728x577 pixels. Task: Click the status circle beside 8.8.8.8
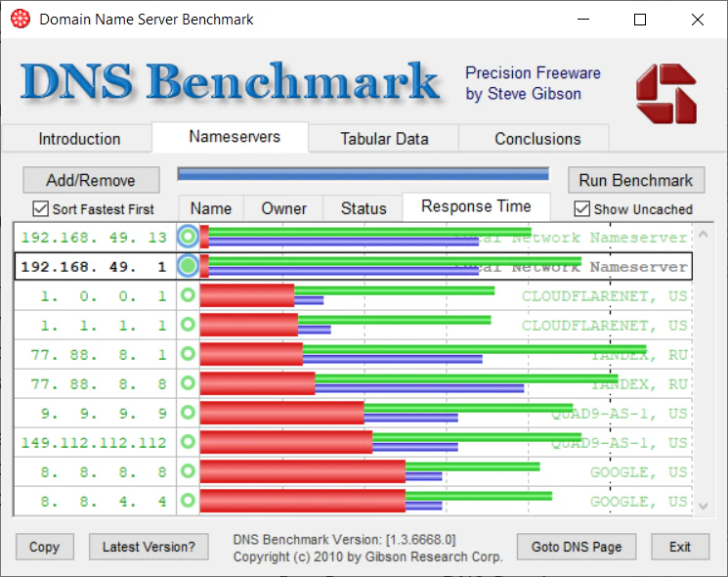(x=188, y=471)
